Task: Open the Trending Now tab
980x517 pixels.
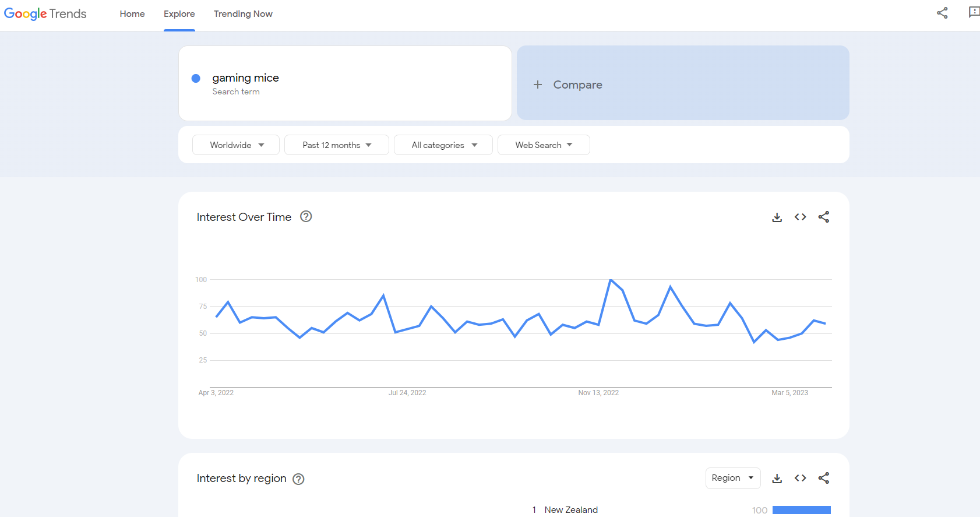Action: point(243,14)
